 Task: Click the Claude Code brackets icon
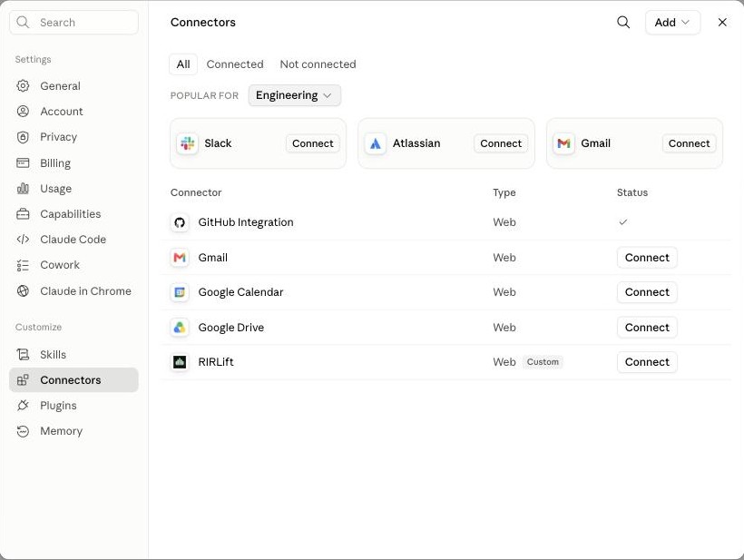[23, 240]
